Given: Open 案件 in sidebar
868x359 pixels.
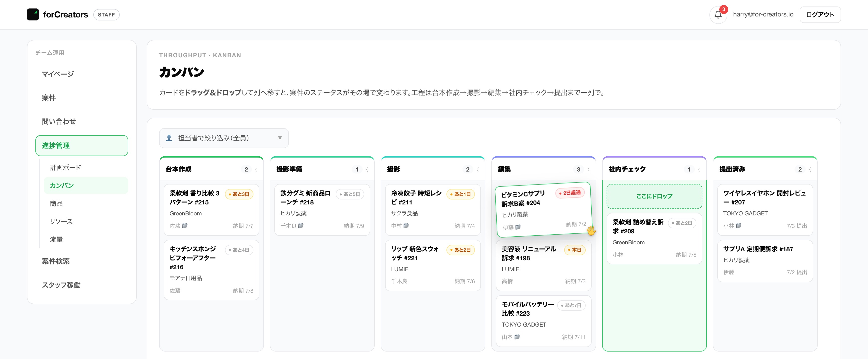Looking at the screenshot, I should 82,98.
